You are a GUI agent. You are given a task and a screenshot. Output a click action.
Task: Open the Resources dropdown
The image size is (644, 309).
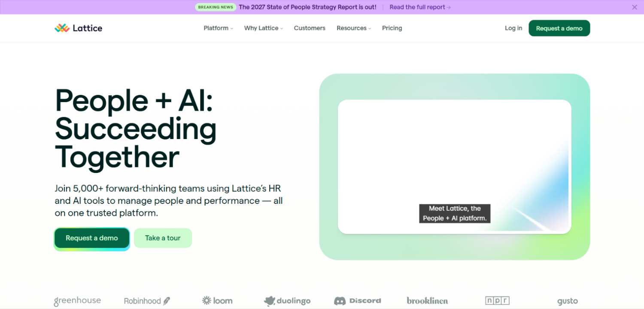[354, 28]
